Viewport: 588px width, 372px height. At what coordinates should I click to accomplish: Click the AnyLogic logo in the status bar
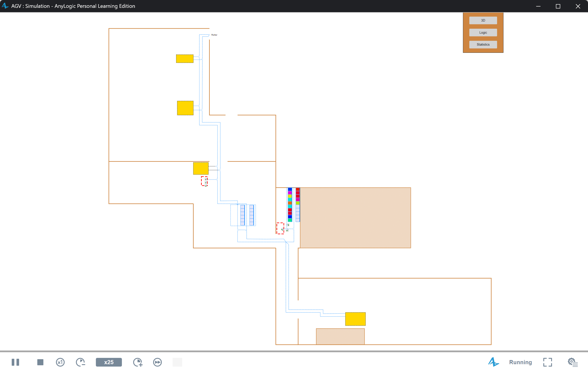[493, 362]
